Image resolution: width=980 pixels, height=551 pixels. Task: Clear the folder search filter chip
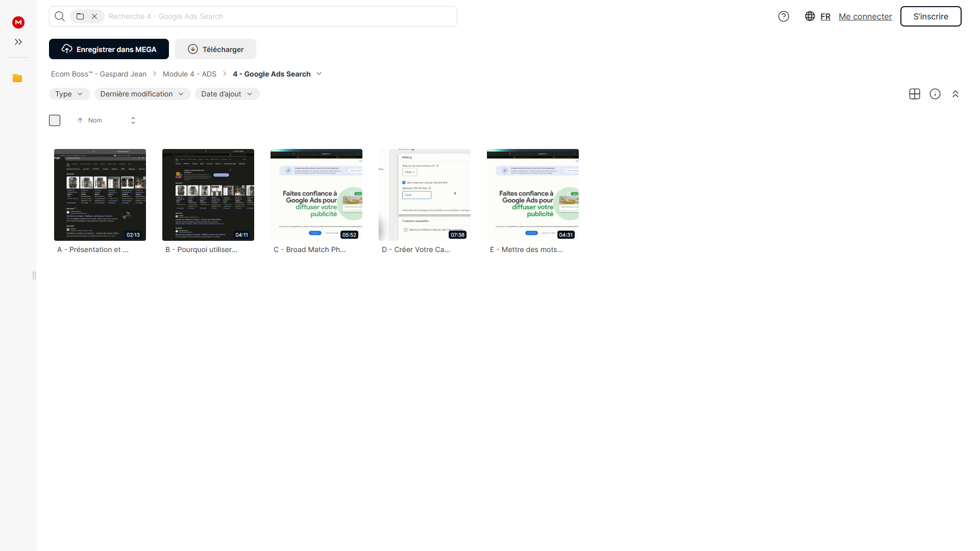pos(94,16)
